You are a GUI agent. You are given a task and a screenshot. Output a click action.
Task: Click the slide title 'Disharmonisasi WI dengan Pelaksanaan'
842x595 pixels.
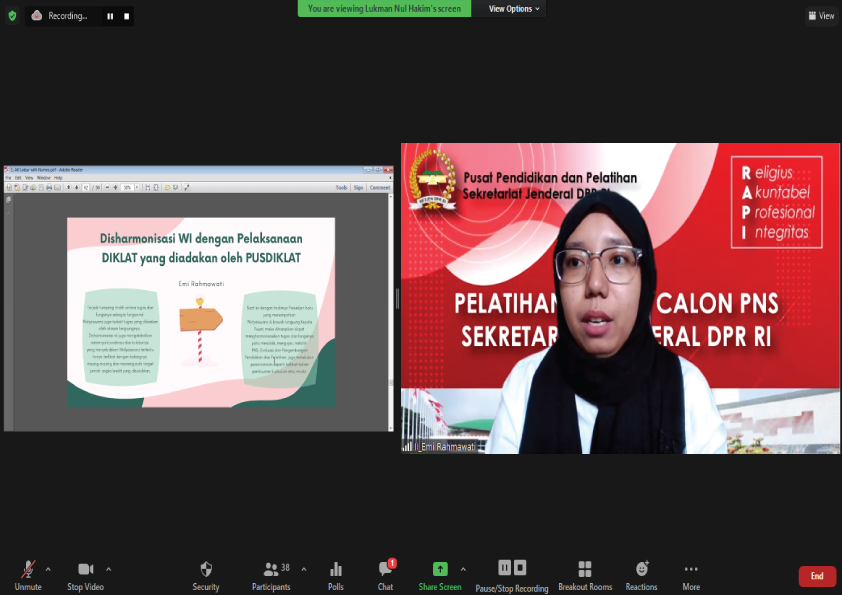[201, 238]
